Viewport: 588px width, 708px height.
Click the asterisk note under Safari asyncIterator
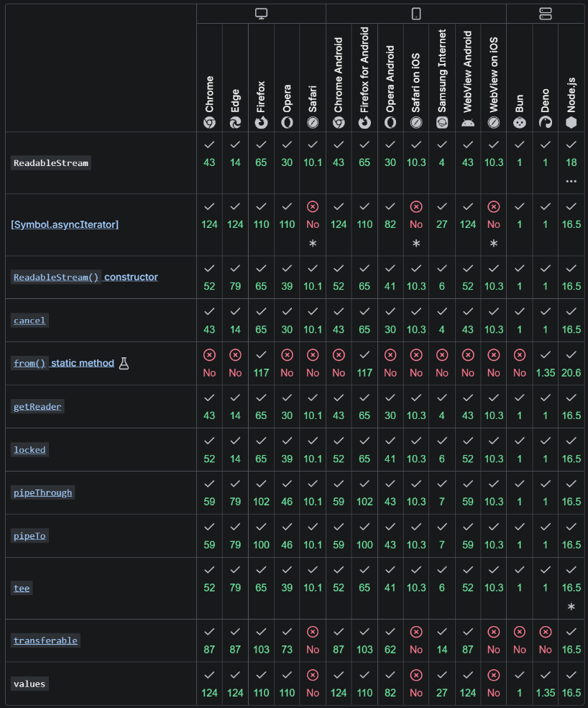click(x=313, y=244)
